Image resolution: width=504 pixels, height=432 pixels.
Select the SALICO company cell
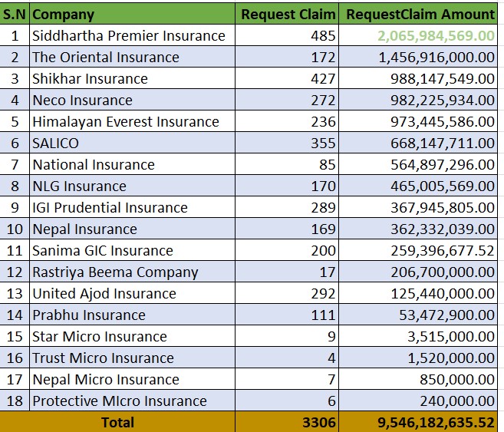[x=55, y=143]
